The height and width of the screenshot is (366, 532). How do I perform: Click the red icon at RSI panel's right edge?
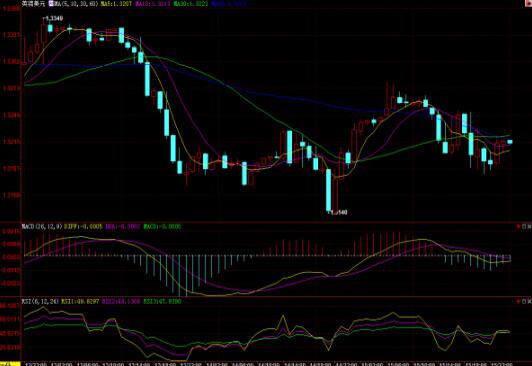pyautogui.click(x=519, y=301)
